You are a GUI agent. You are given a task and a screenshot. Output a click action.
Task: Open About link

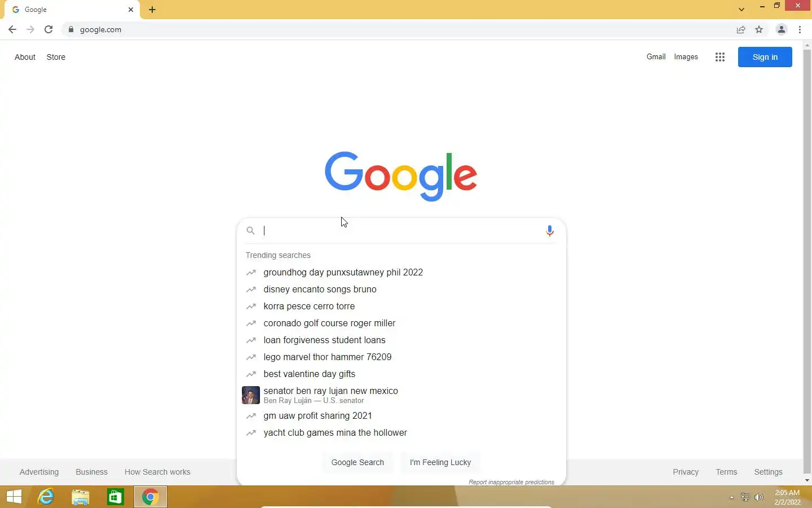click(x=25, y=57)
